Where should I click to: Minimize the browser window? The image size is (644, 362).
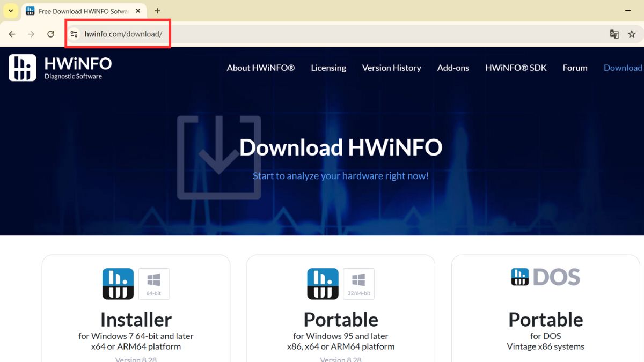(628, 11)
